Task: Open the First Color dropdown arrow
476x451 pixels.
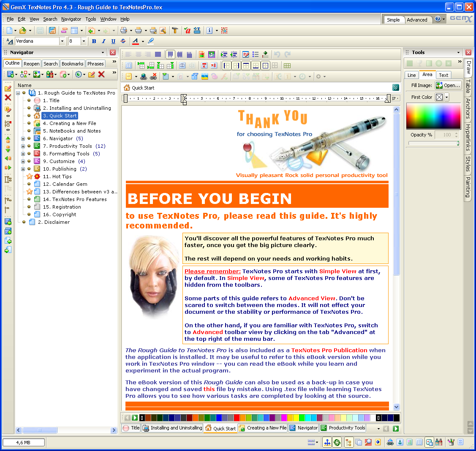Action: [x=446, y=97]
